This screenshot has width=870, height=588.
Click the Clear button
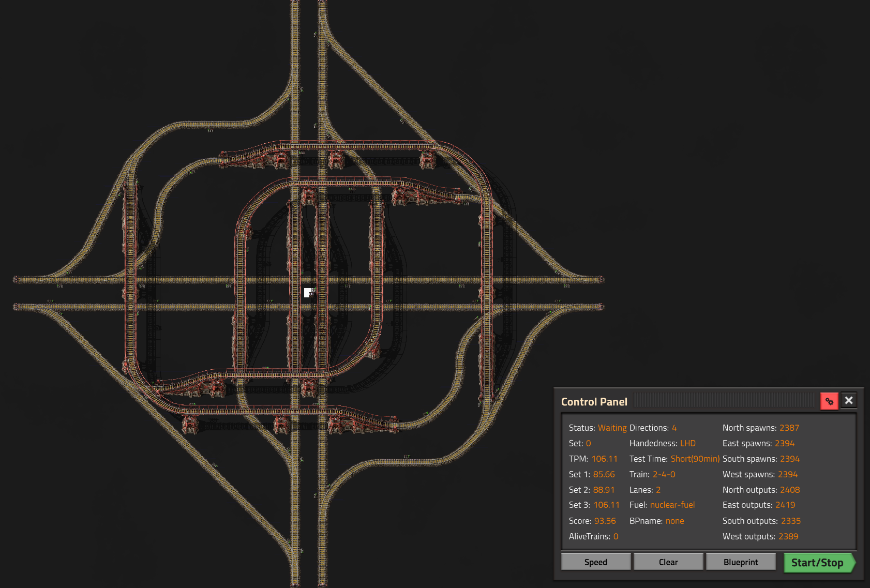click(x=668, y=562)
